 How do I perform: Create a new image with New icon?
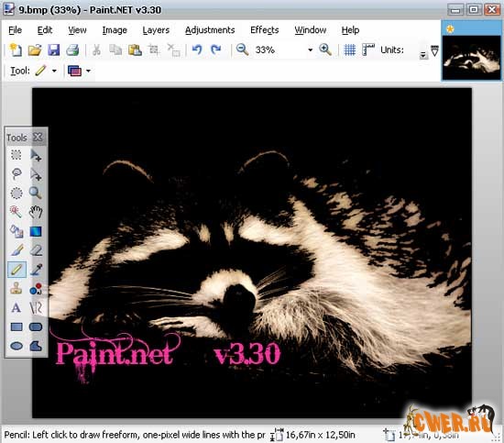coord(16,50)
